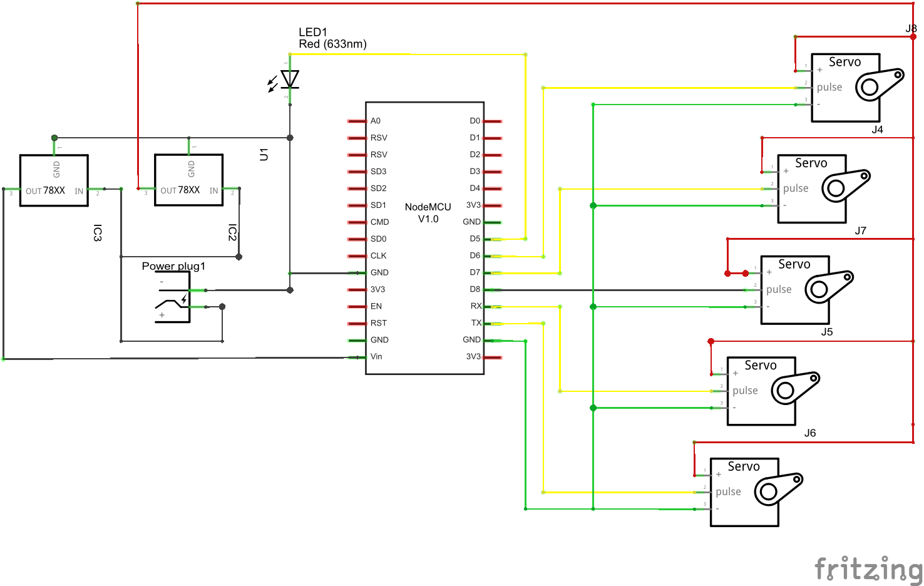Select the LED1 part label
924x586 pixels.
click(x=313, y=32)
